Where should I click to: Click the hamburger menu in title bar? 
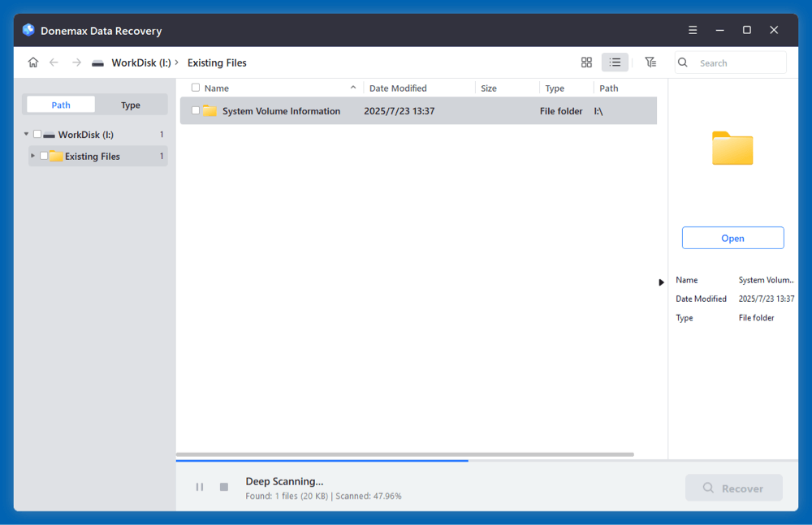(693, 29)
